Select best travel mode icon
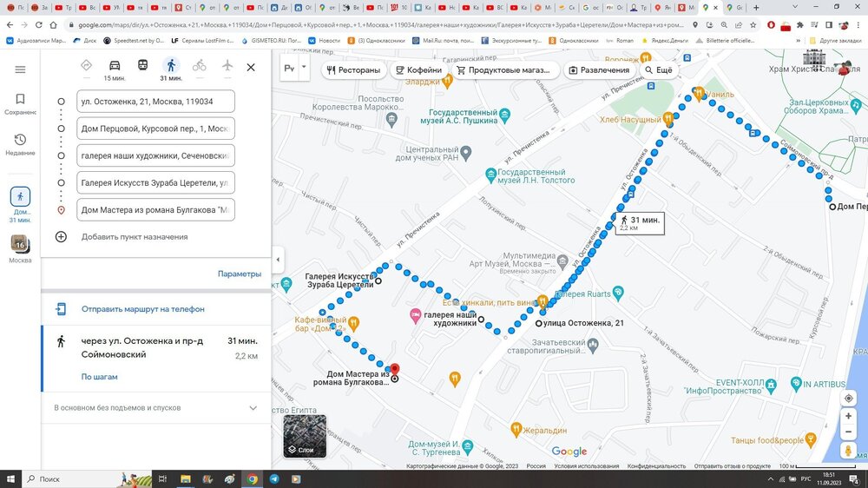 pyautogui.click(x=86, y=65)
